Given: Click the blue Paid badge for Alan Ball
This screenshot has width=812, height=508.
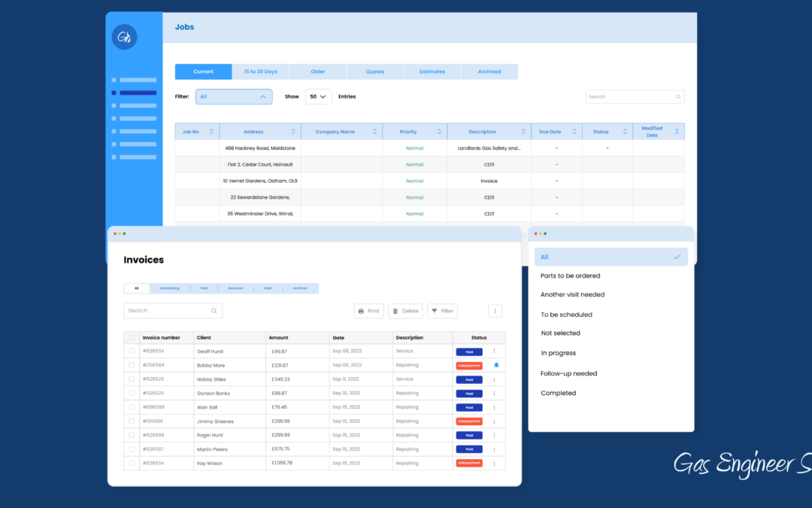Looking at the screenshot, I should click(x=469, y=407).
